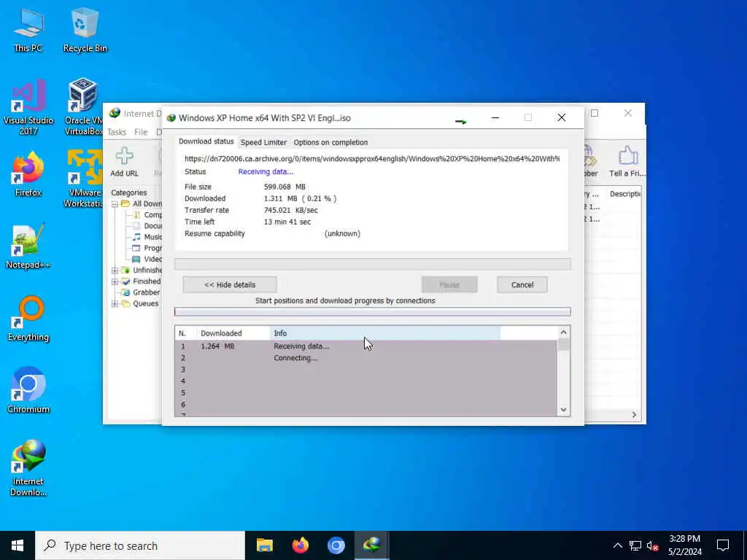Minimize the download dialog window

[x=495, y=117]
